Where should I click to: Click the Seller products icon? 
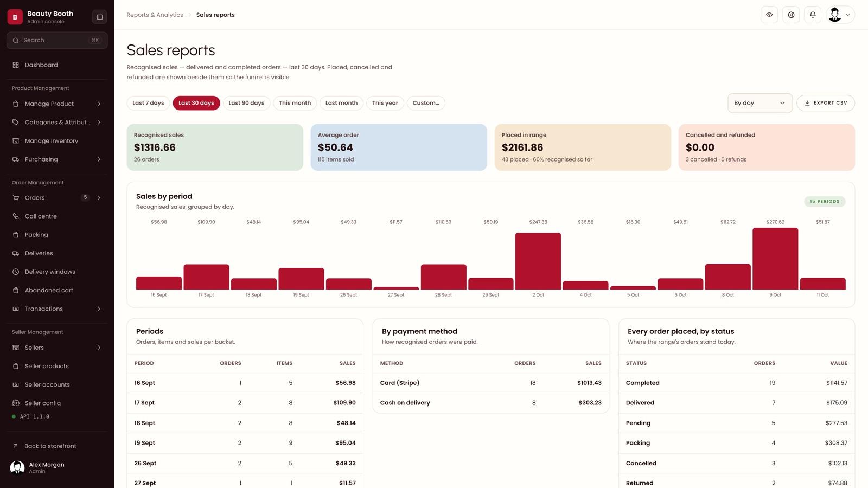pos(16,366)
